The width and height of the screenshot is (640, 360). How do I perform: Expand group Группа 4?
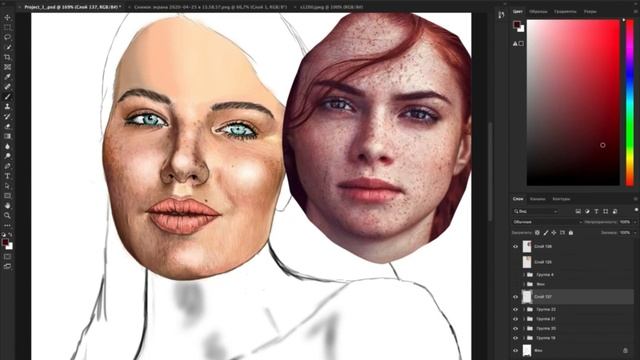click(x=524, y=275)
